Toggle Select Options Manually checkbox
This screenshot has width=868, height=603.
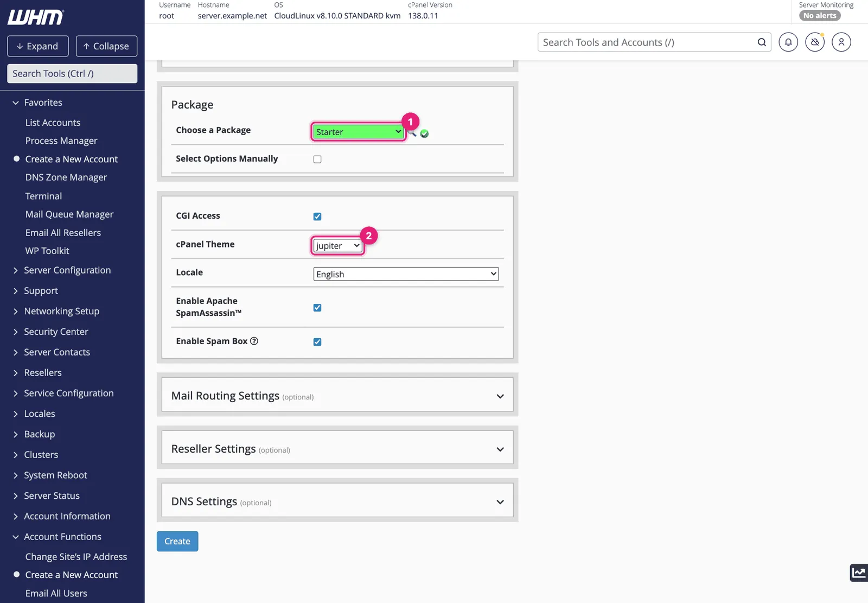317,160
